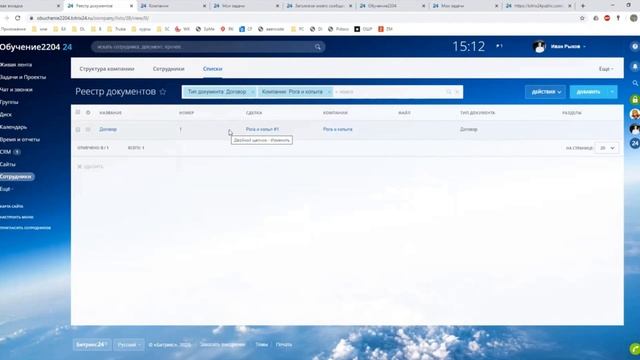This screenshot has height=360, width=640.
Task: Switch to Компании browser tab
Action: [173, 6]
